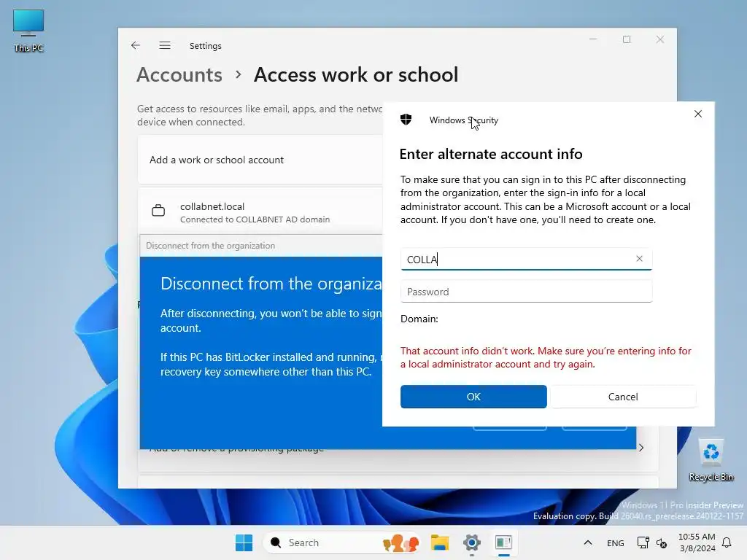The width and height of the screenshot is (747, 560).
Task: Click the Password input field
Action: click(x=526, y=292)
